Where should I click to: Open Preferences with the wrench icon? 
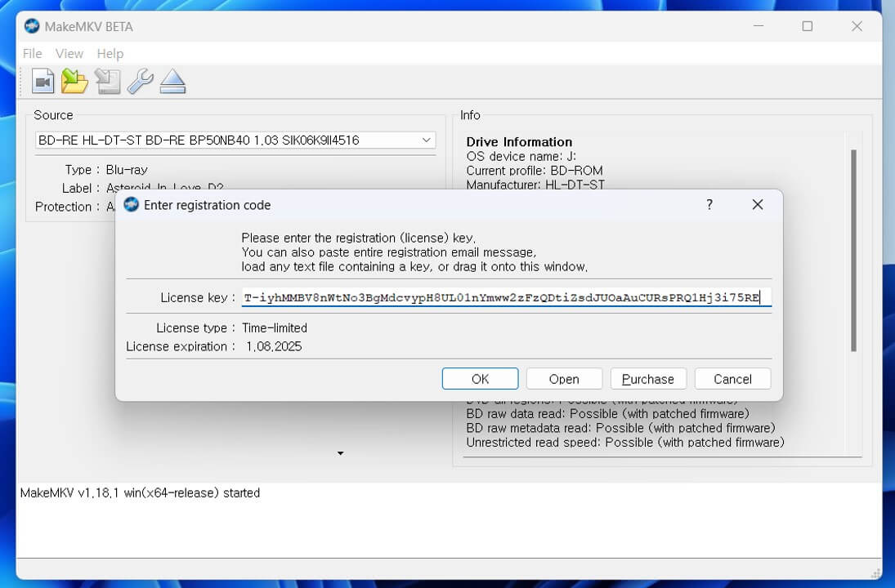pyautogui.click(x=140, y=81)
